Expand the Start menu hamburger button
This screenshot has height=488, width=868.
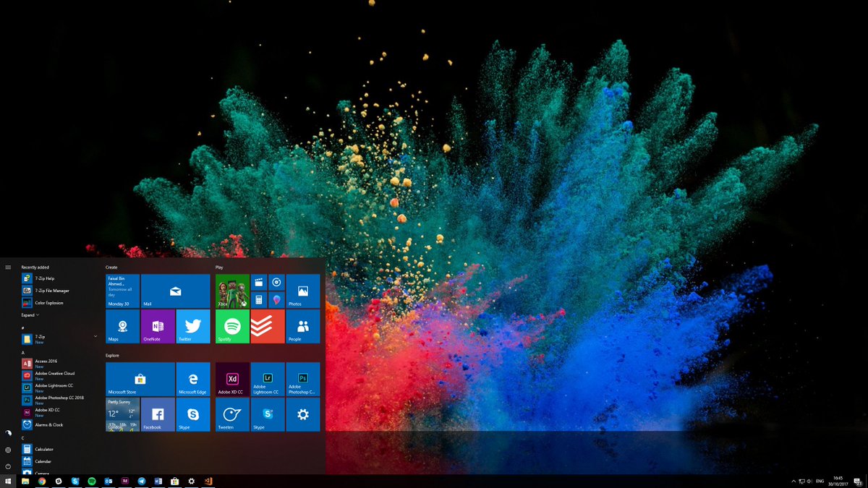[8, 267]
